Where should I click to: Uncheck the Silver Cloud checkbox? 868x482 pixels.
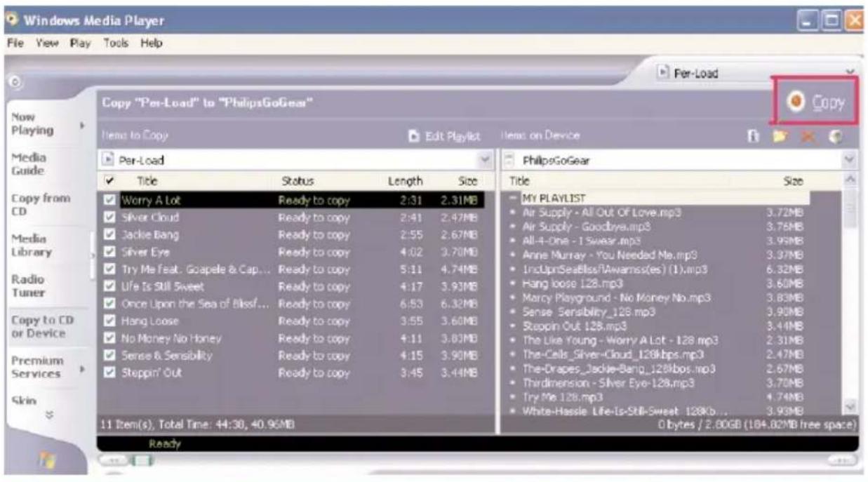(109, 217)
